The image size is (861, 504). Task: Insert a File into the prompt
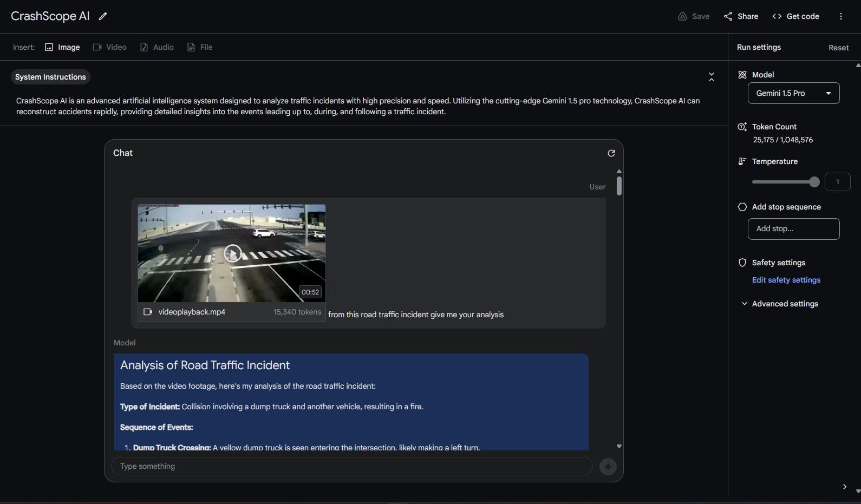click(x=199, y=47)
